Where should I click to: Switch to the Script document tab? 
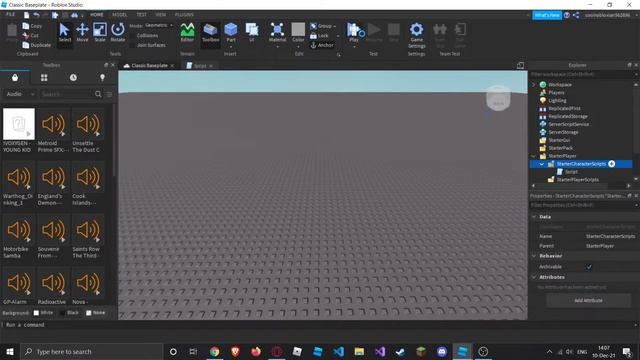tap(199, 66)
